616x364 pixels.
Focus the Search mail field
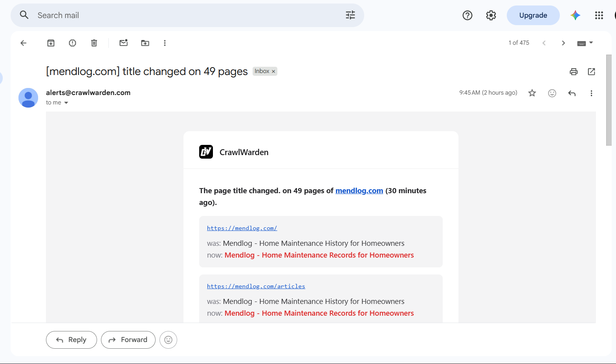pos(187,15)
